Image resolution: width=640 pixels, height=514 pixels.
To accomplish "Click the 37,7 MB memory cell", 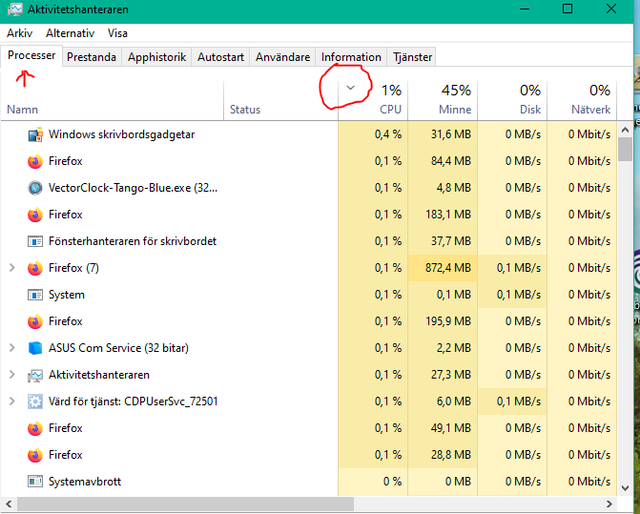I will (442, 241).
